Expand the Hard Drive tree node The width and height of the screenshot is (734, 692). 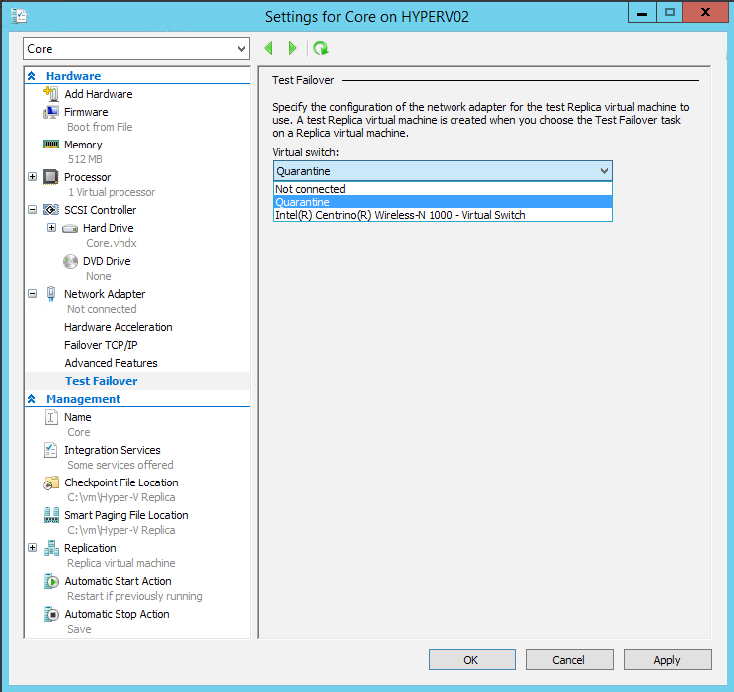click(x=51, y=228)
